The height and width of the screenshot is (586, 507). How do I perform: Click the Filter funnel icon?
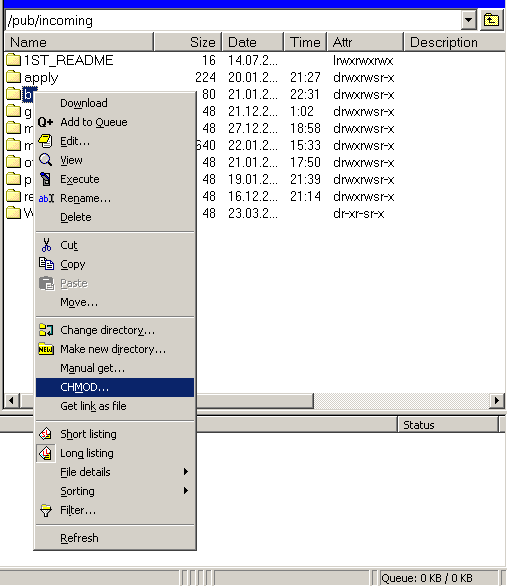(x=46, y=510)
